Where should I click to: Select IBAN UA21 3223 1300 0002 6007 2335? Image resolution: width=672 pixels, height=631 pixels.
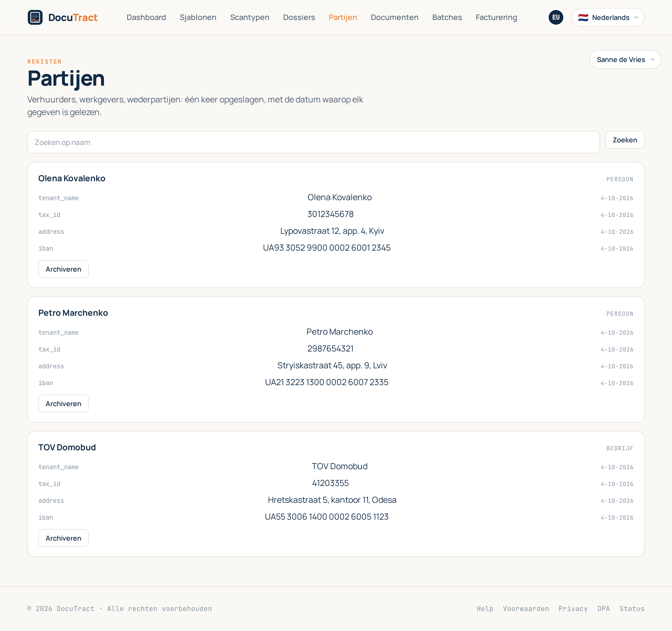point(327,382)
